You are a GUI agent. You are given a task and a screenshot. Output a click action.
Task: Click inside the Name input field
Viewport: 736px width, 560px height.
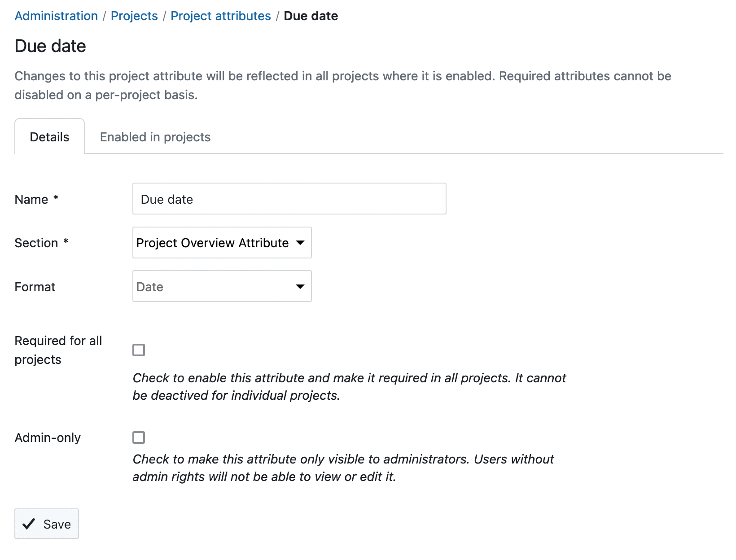(289, 199)
